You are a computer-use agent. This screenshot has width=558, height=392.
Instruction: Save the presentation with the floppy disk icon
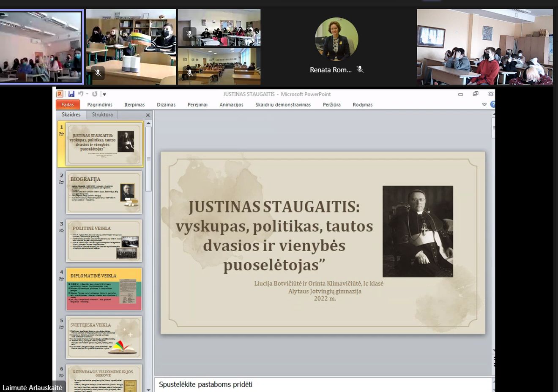pos(71,94)
